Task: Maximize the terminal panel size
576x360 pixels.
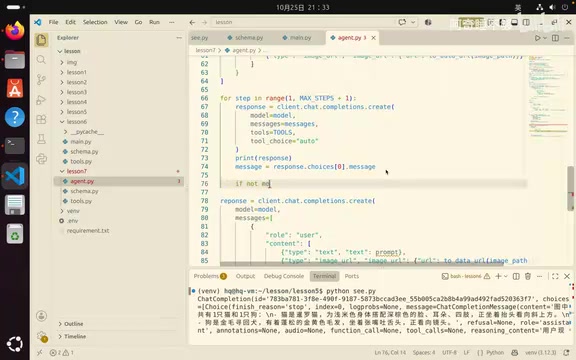Action: (555, 276)
